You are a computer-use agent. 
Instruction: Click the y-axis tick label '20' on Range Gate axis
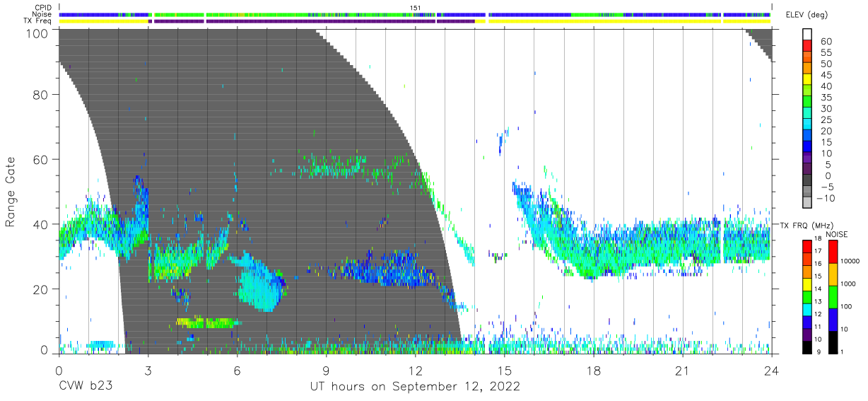click(x=40, y=289)
